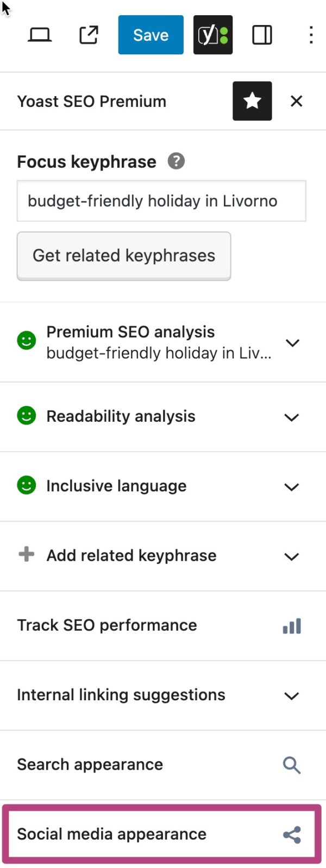
Task: Click the Focus keyphrase help icon
Action: tap(175, 161)
